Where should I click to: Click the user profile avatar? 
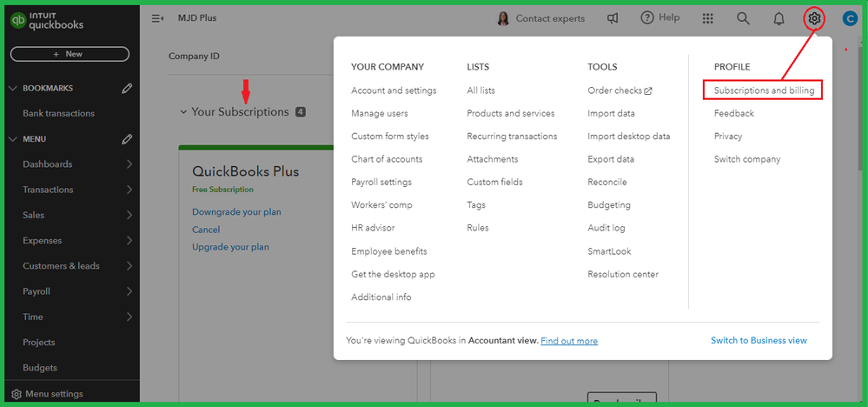(x=851, y=17)
